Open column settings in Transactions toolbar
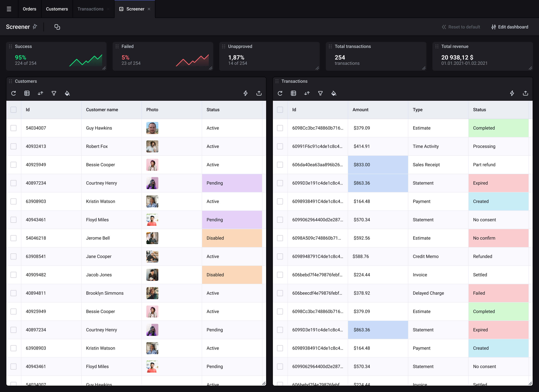This screenshot has height=392, width=539. [293, 93]
